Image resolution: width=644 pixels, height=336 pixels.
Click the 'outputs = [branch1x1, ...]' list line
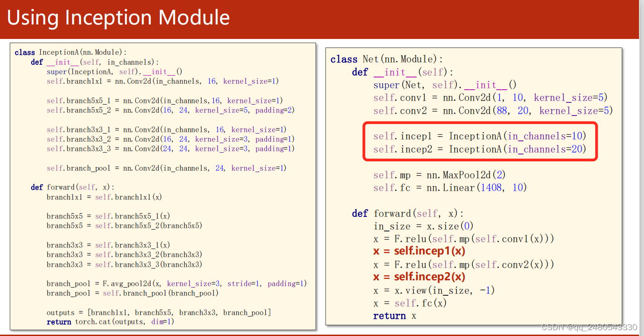pyautogui.click(x=159, y=312)
